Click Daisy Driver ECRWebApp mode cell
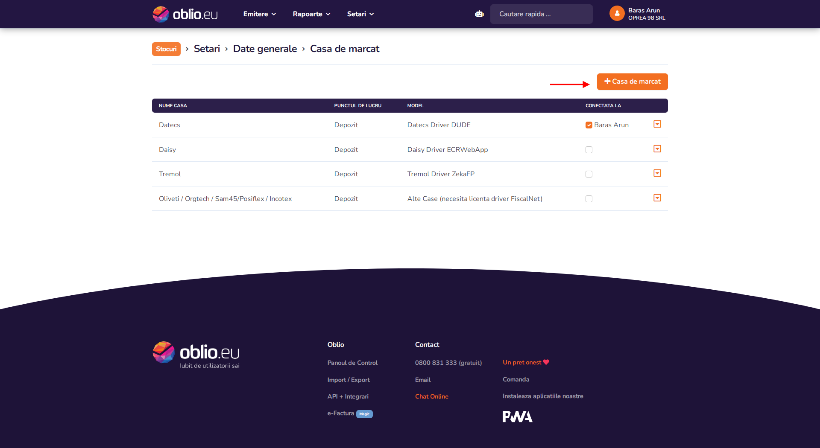This screenshot has height=448, width=820. coord(448,150)
